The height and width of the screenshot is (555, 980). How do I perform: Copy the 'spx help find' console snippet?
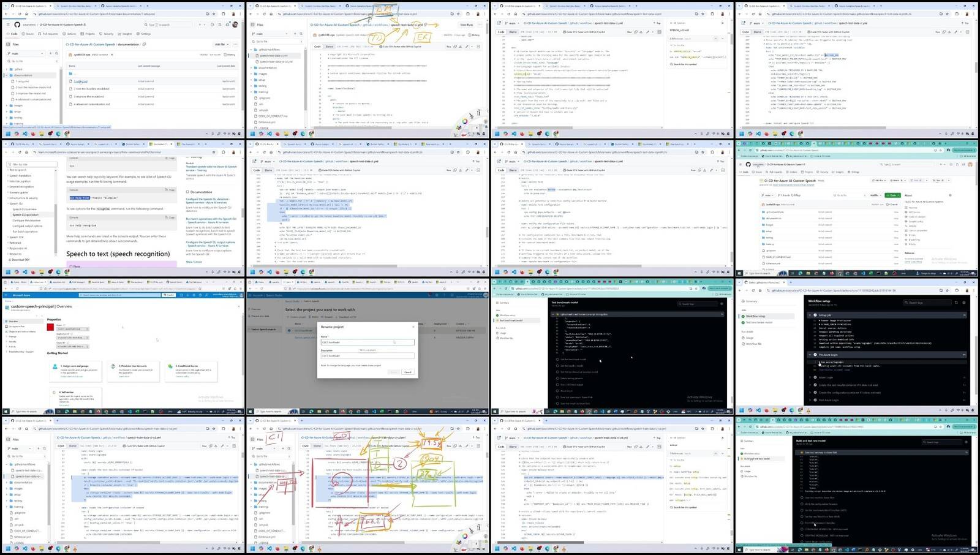(171, 191)
